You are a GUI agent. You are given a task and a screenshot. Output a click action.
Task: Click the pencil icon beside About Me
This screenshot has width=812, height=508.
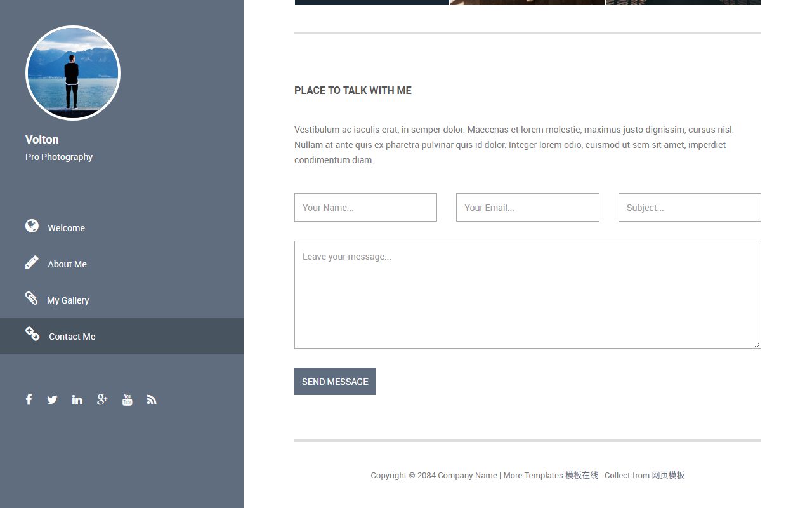(32, 262)
